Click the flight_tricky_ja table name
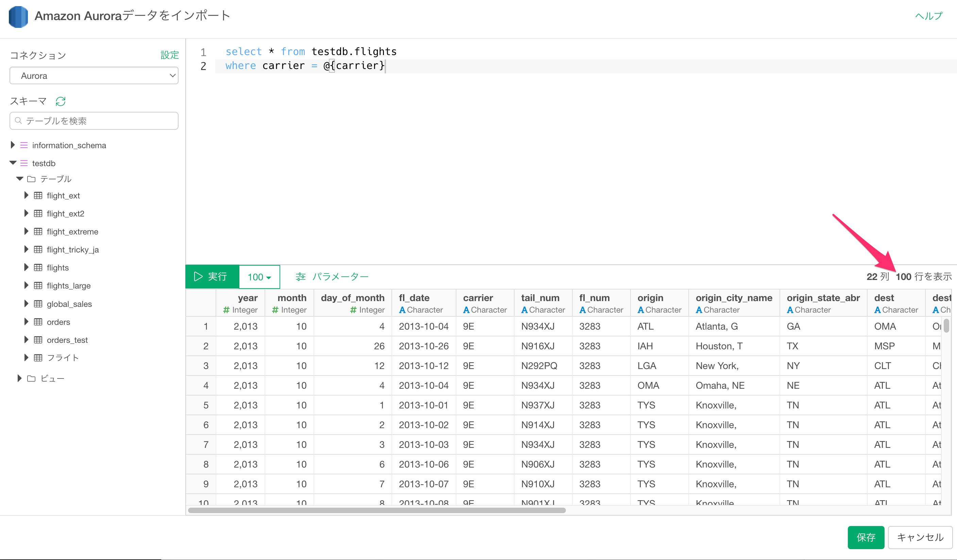 point(72,250)
